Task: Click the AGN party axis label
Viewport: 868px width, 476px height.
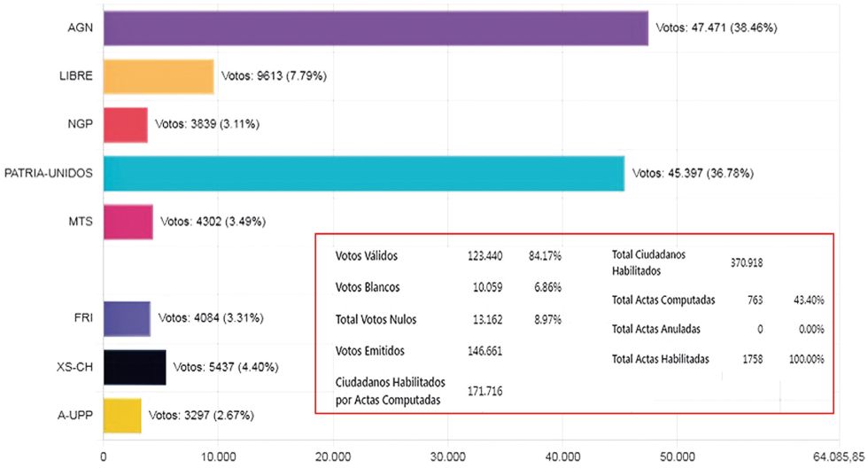Action: pyautogui.click(x=81, y=27)
